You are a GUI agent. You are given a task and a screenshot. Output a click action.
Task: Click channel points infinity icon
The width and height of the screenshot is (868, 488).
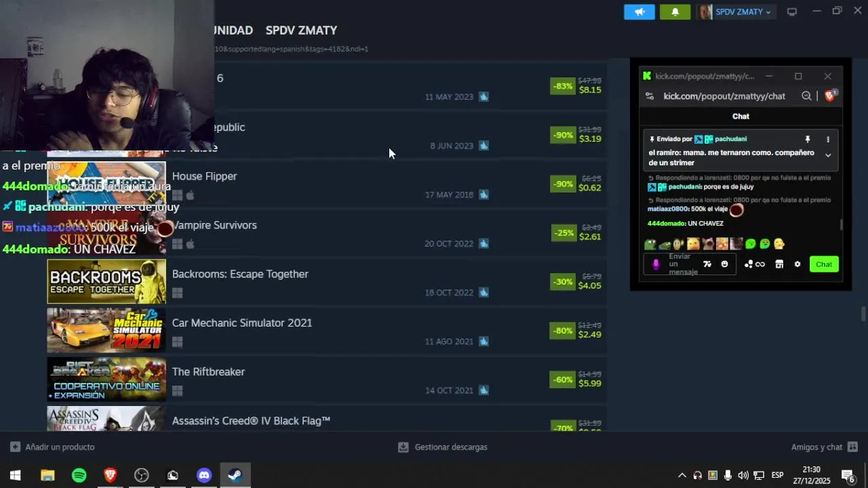pos(755,264)
